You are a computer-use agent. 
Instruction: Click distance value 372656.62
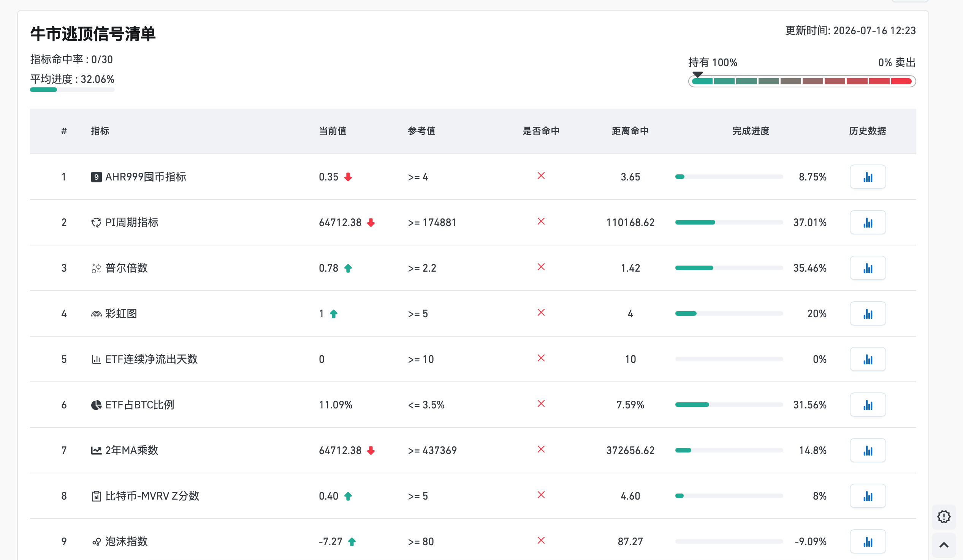point(630,450)
